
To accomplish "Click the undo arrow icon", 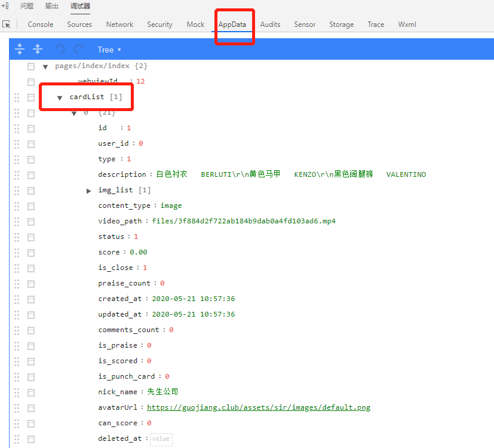I will click(60, 49).
